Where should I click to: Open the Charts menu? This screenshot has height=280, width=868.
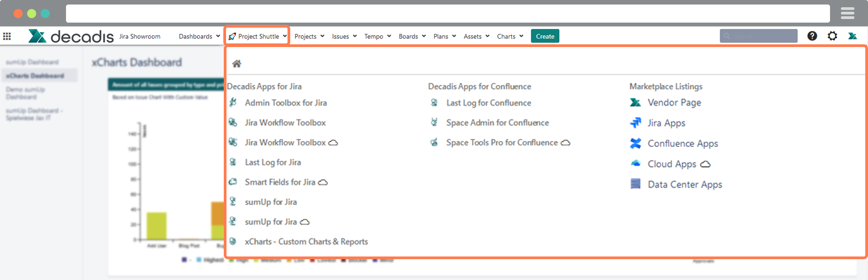pos(510,36)
